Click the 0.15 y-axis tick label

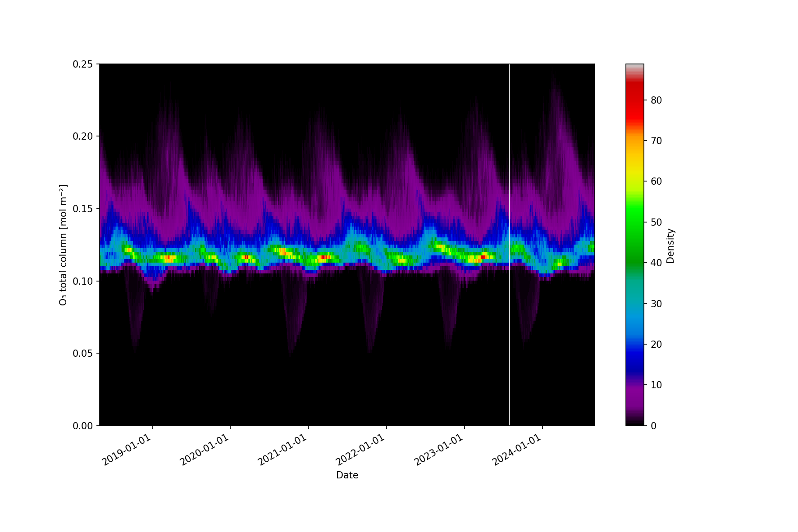tap(83, 209)
